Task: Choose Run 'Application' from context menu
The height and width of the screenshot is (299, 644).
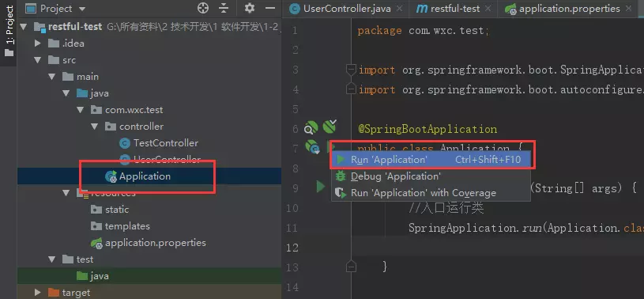Action: (x=431, y=160)
